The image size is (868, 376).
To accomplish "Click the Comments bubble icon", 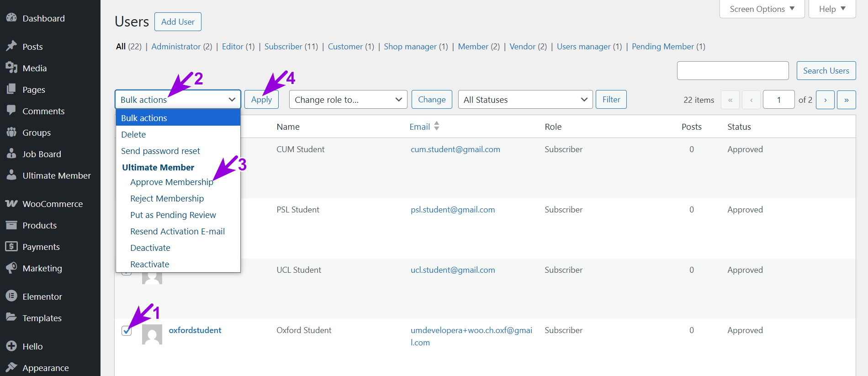I will (11, 111).
